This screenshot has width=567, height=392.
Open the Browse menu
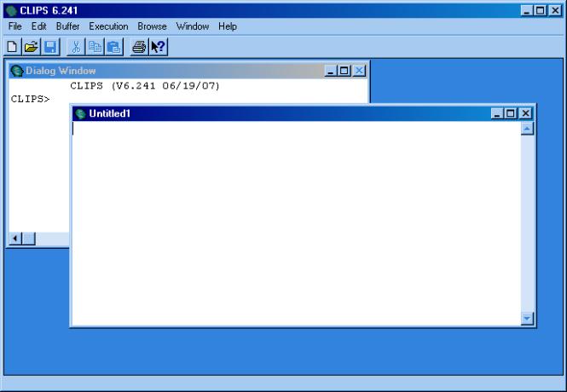point(152,26)
